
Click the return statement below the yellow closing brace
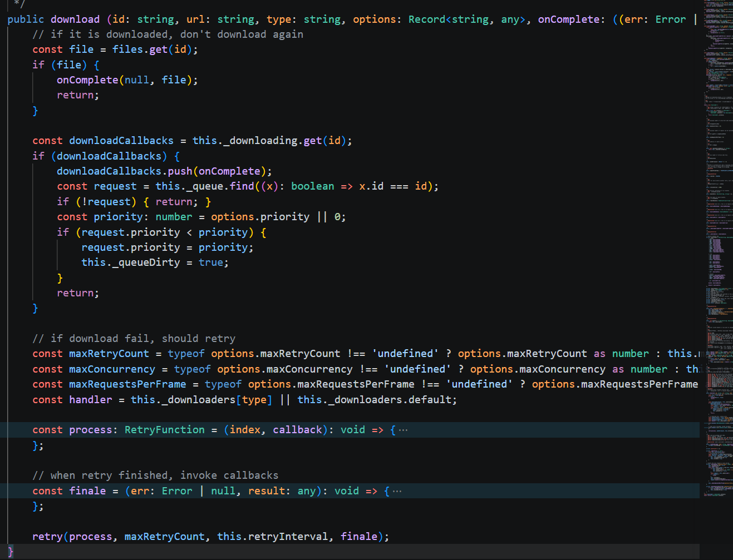point(78,293)
